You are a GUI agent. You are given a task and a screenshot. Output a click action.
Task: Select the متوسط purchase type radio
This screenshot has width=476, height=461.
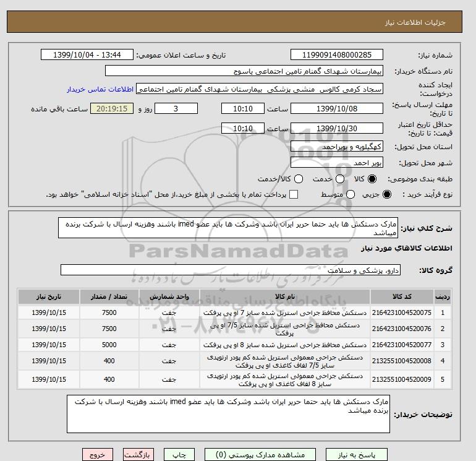click(351, 194)
